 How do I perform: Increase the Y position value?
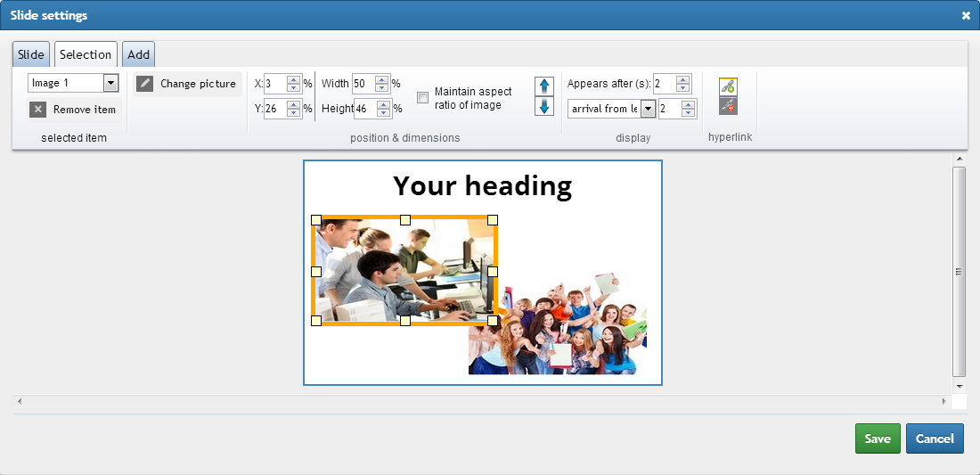(294, 105)
